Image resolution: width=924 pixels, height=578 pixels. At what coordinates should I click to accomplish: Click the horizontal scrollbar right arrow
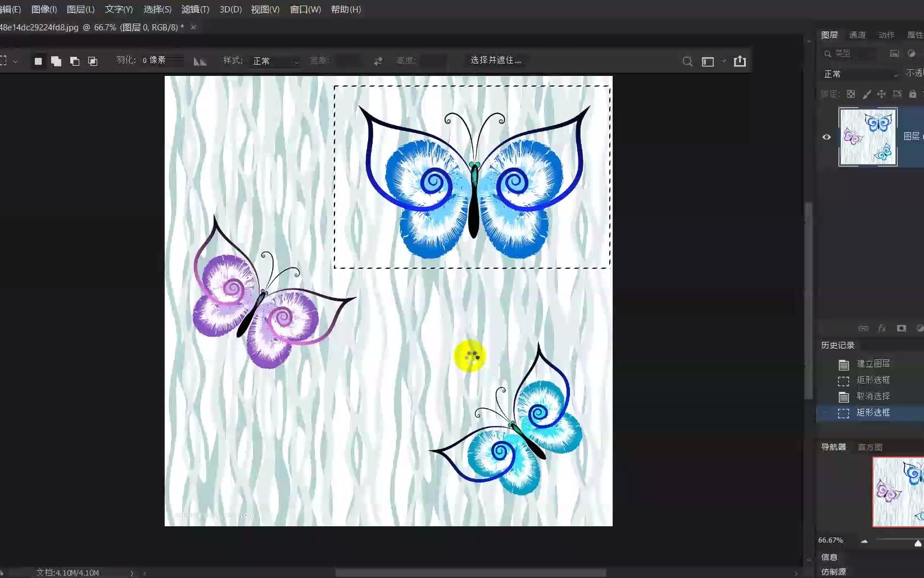[796, 573]
